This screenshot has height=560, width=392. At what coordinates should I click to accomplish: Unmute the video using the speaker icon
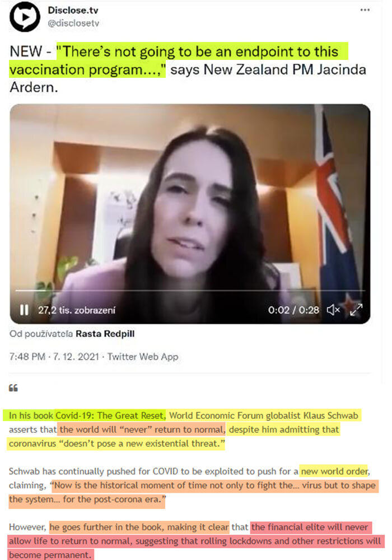point(333,310)
